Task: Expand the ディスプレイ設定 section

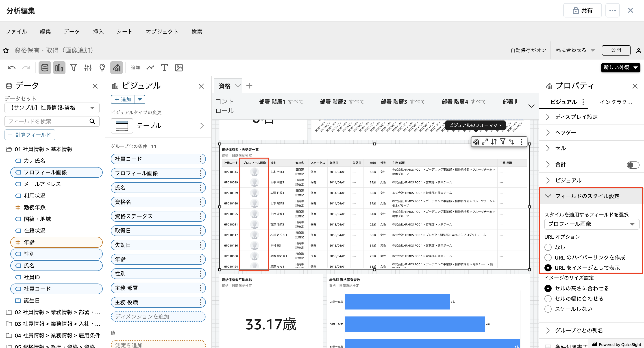Action: tap(576, 117)
